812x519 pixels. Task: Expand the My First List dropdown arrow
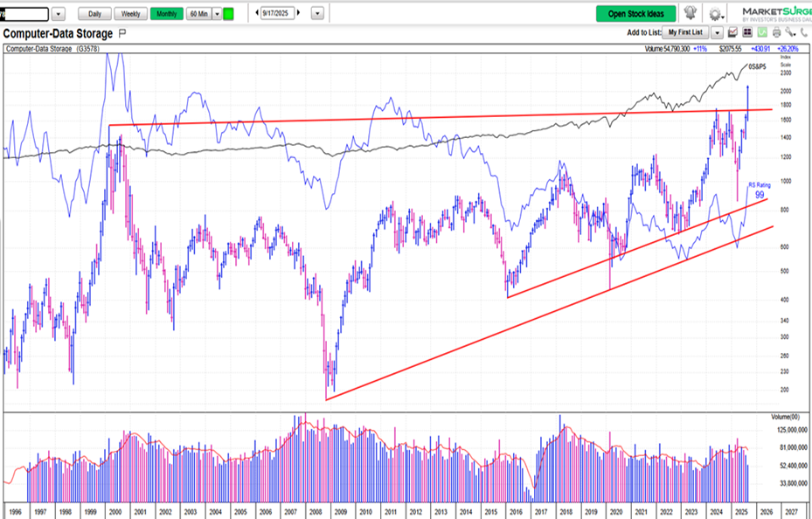(717, 31)
